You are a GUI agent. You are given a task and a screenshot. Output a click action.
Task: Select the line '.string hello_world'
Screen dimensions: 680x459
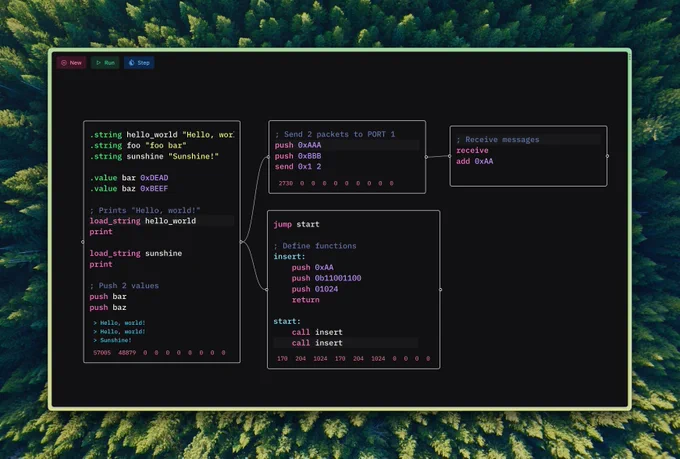click(x=162, y=134)
